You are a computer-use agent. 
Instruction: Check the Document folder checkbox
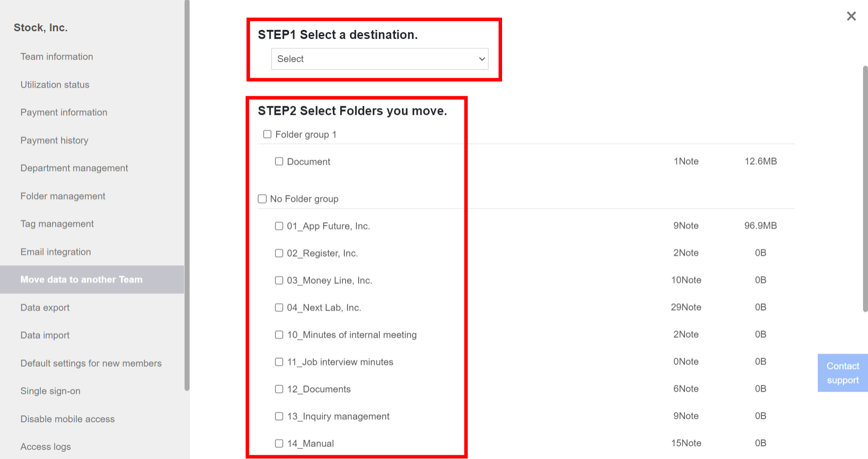279,161
